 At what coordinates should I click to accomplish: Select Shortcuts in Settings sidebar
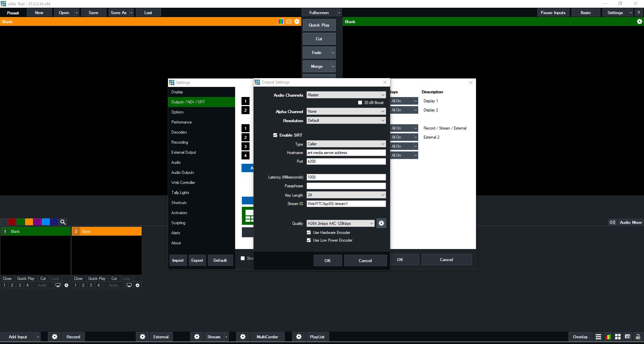pos(201,203)
